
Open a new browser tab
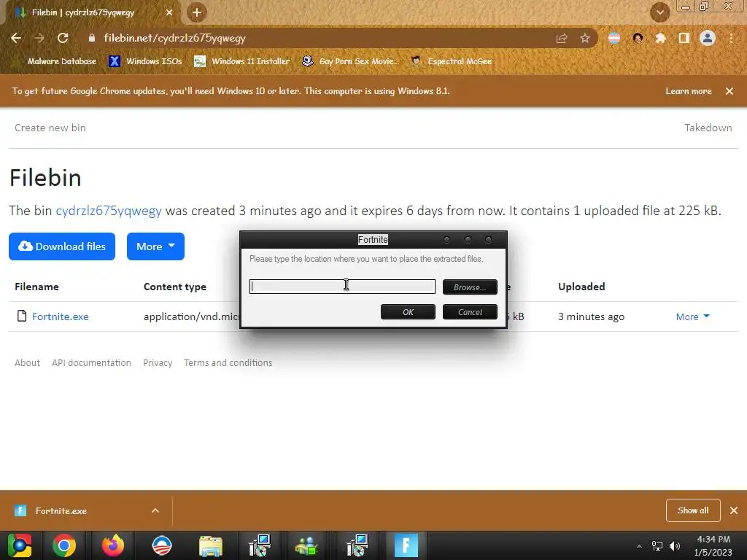click(197, 12)
